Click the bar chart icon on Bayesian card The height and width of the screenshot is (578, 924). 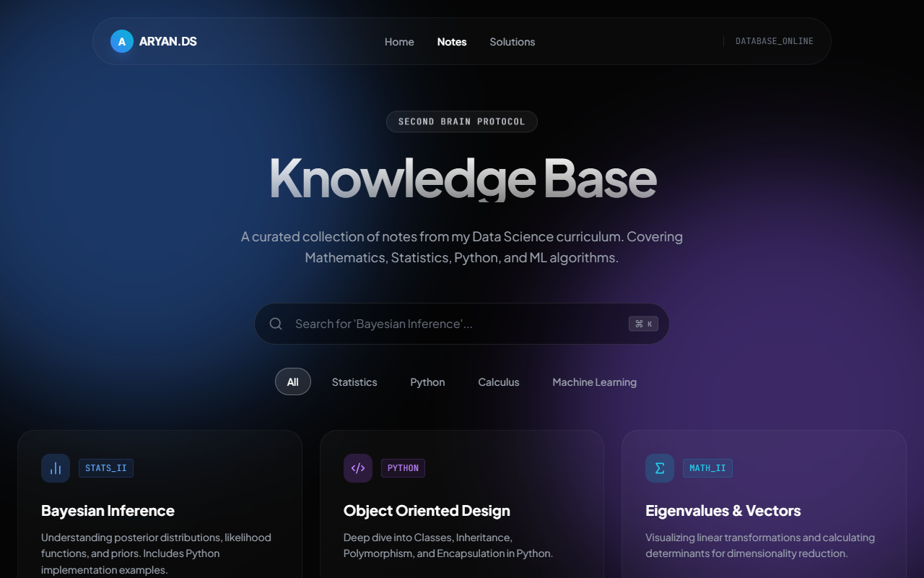[56, 468]
